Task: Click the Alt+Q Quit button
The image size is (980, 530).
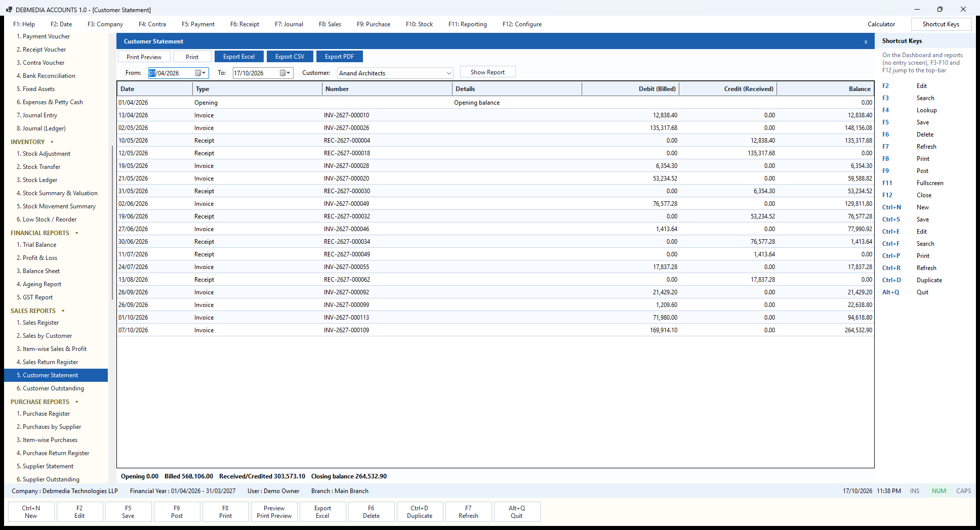Action: (517, 512)
